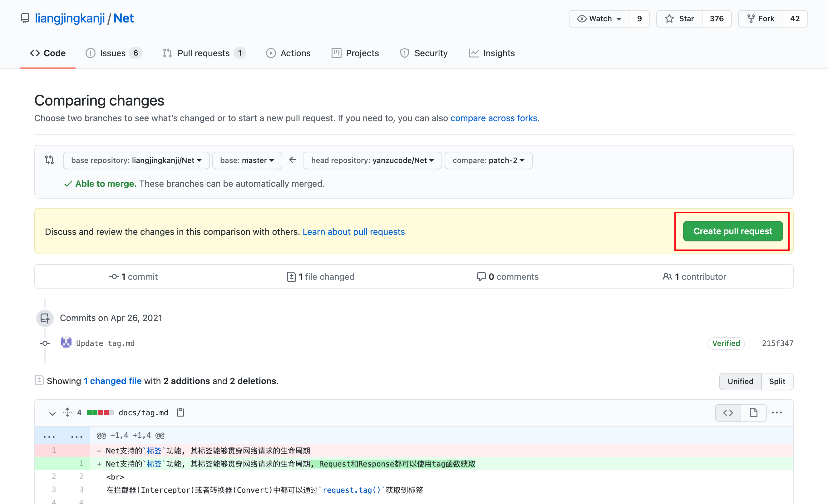828x504 pixels.
Task: Expand all lines of the docs/tag.md diff
Action: tap(67, 412)
